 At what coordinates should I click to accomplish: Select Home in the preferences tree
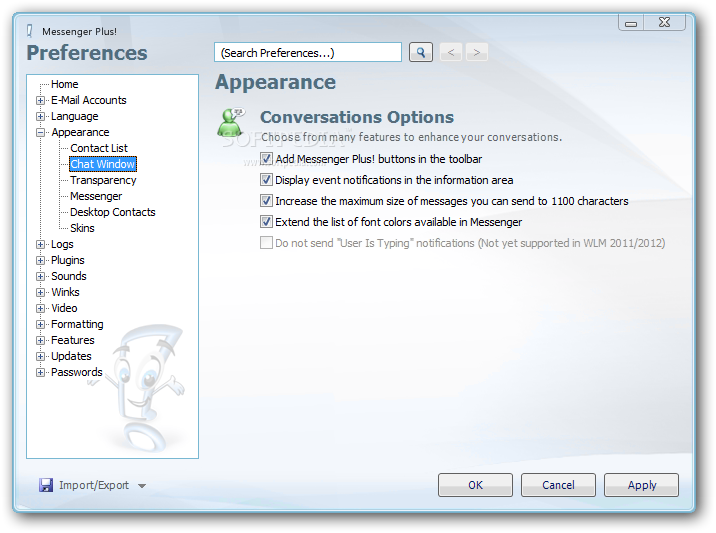pyautogui.click(x=64, y=84)
